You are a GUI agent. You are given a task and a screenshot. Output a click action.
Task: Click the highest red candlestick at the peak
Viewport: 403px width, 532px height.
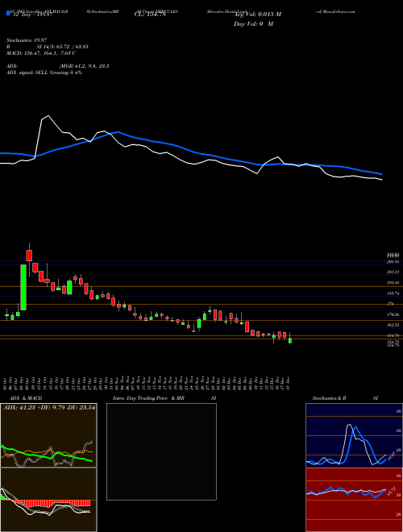pos(29,256)
